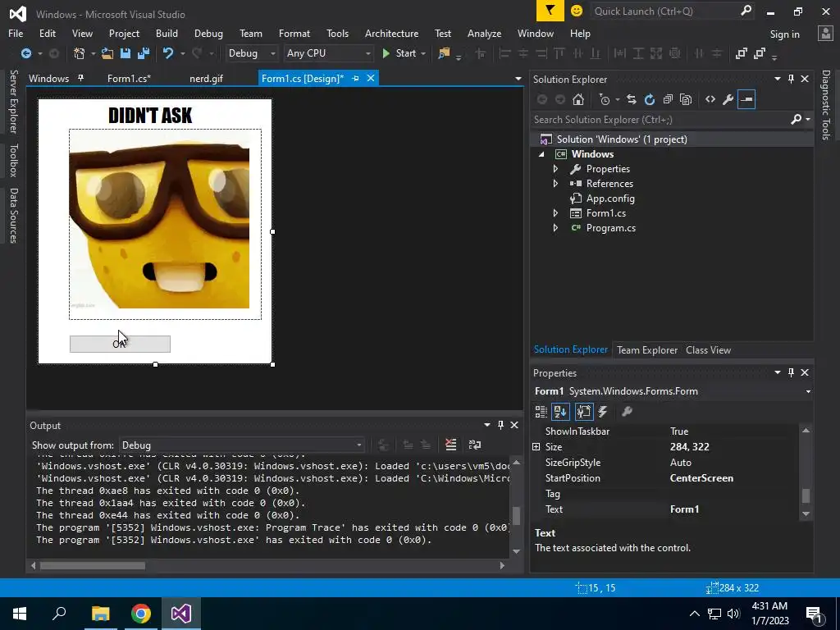Refresh the Solution Explorer

coord(650,99)
